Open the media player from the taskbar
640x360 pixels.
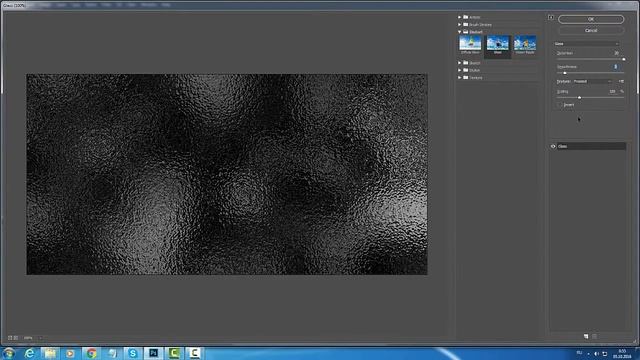tap(70, 353)
